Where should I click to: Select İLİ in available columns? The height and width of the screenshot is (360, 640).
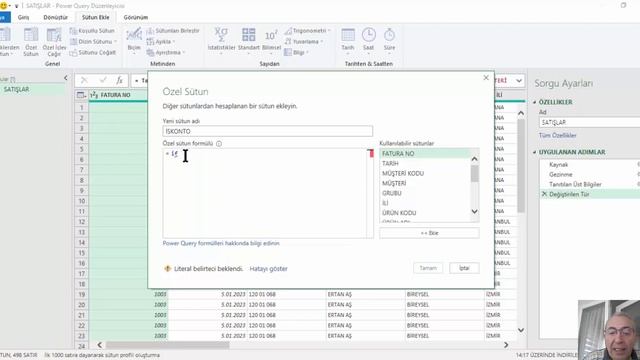[424, 203]
